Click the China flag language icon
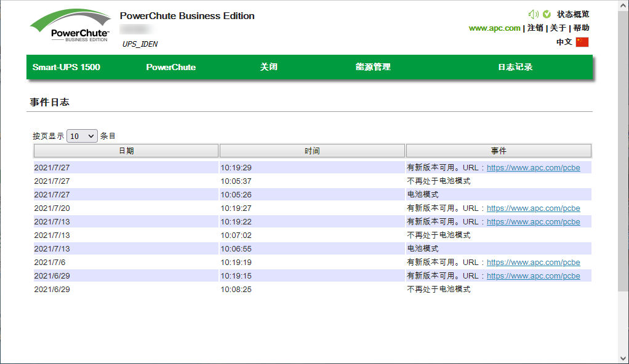The width and height of the screenshot is (629, 364). click(582, 42)
